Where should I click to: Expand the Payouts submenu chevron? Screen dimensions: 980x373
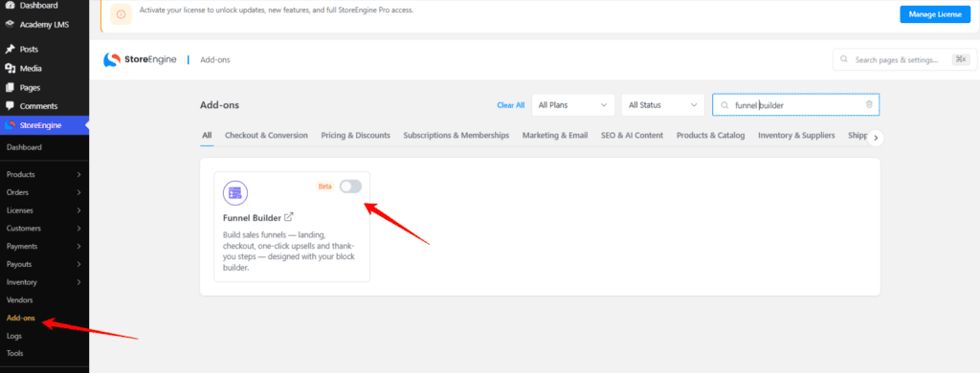(78, 264)
